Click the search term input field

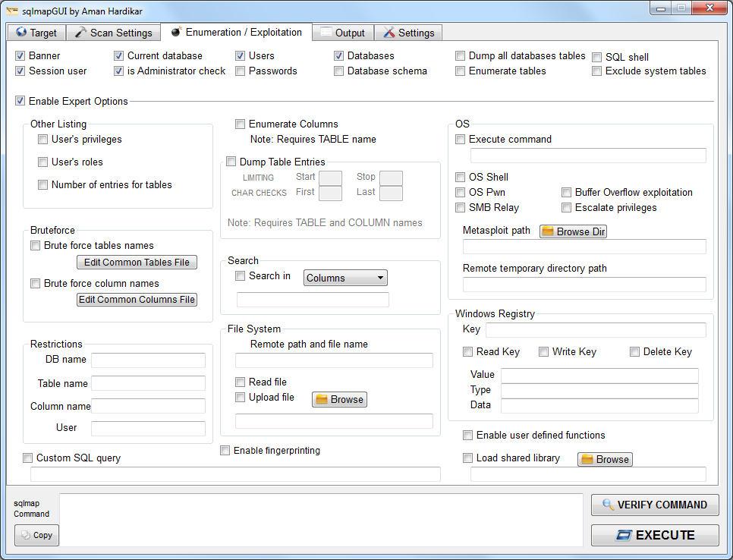(x=313, y=300)
